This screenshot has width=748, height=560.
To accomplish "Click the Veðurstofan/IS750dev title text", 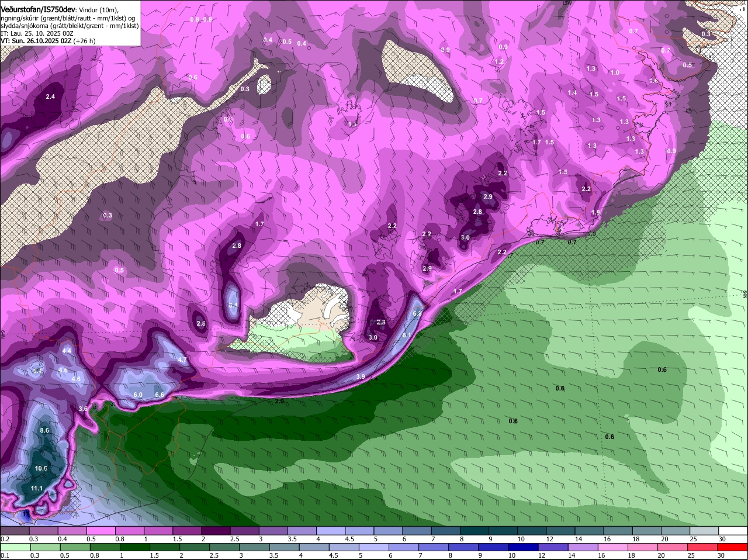I will click(x=38, y=9).
